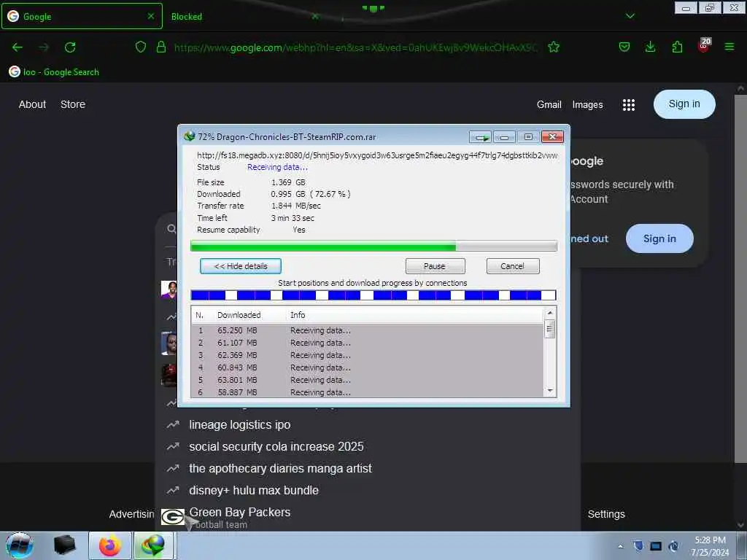The image size is (747, 560).
Task: Open the Firefox hamburger menu
Action: coord(729,47)
